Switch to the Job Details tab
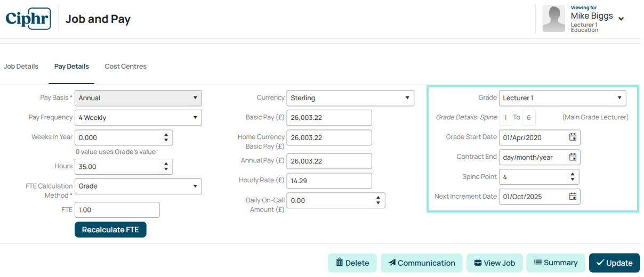The image size is (644, 277). pos(21,67)
